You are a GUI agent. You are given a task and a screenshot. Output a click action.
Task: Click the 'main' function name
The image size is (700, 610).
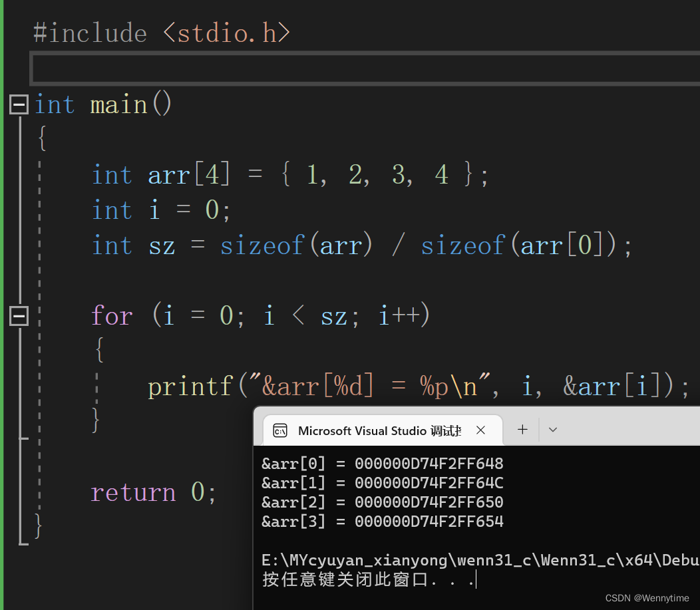coord(118,105)
